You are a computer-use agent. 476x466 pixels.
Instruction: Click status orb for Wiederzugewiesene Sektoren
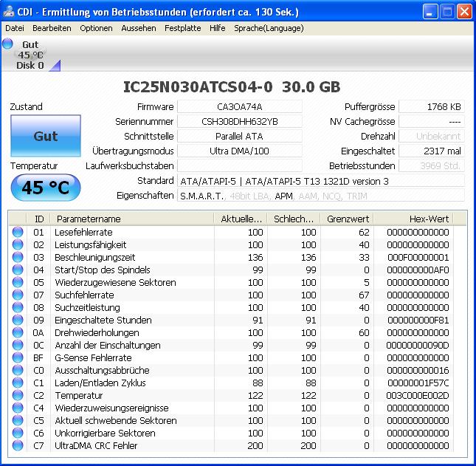coord(18,282)
